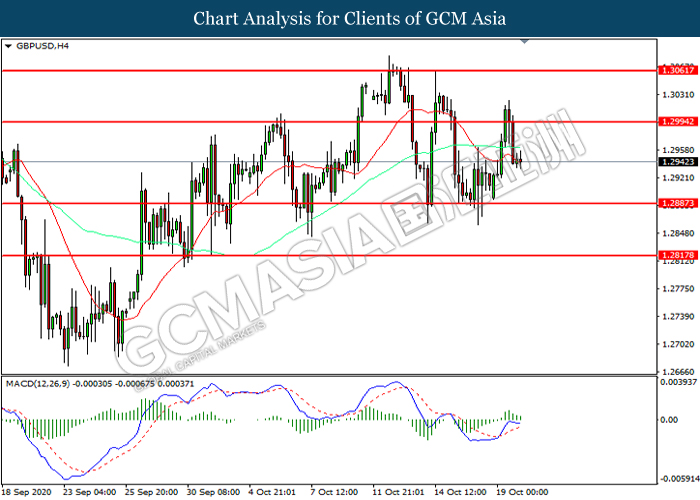Select the 1.28178 support price label
Image resolution: width=700 pixels, height=500 pixels.
(x=678, y=255)
